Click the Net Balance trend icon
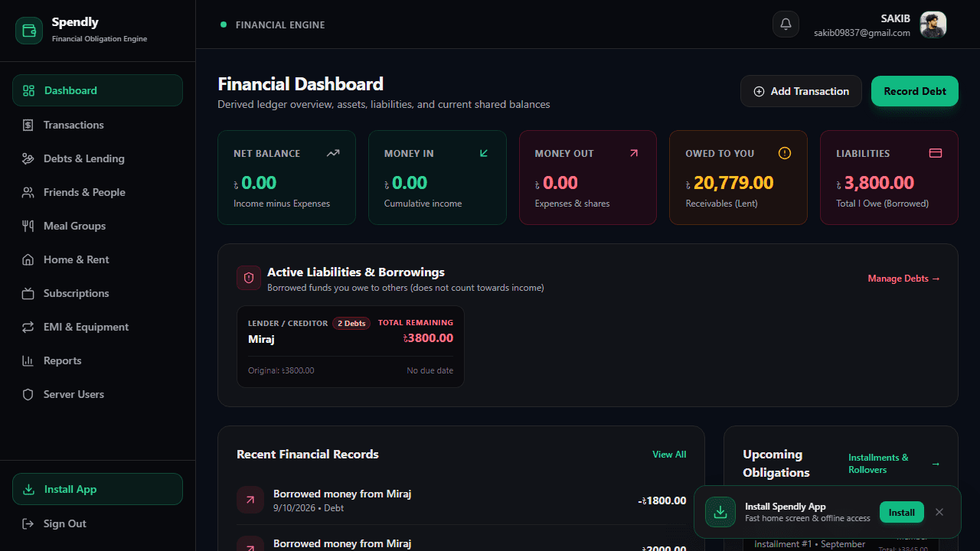Image resolution: width=980 pixels, height=551 pixels. 333,153
